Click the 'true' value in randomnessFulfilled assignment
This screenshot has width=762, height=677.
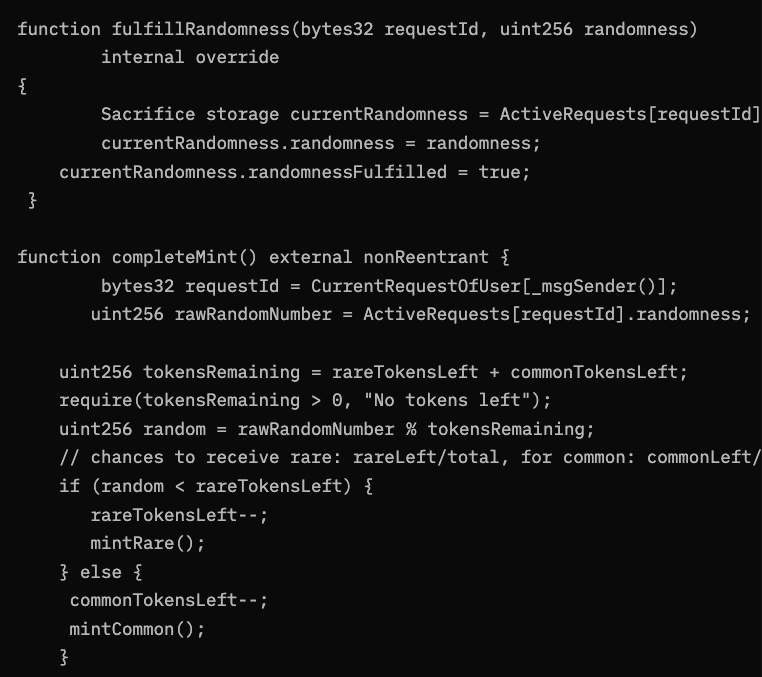pyautogui.click(x=499, y=172)
